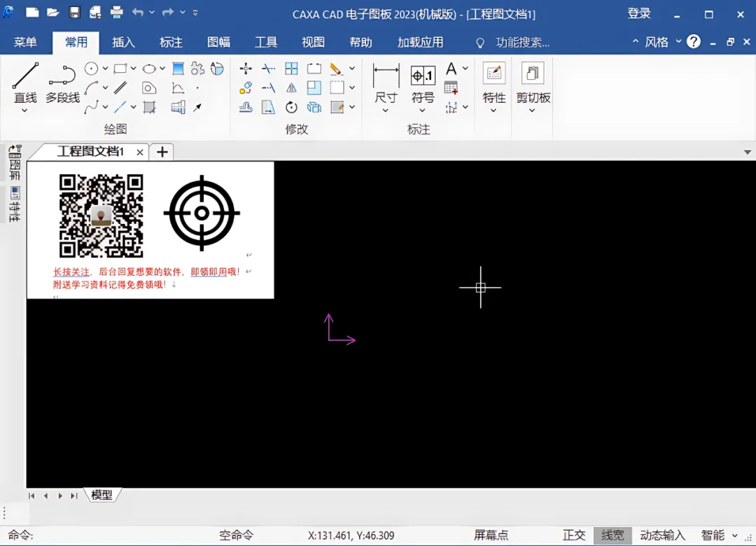This screenshot has width=756, height=546.
Task: Toggle 线宽 line width display
Action: click(612, 535)
